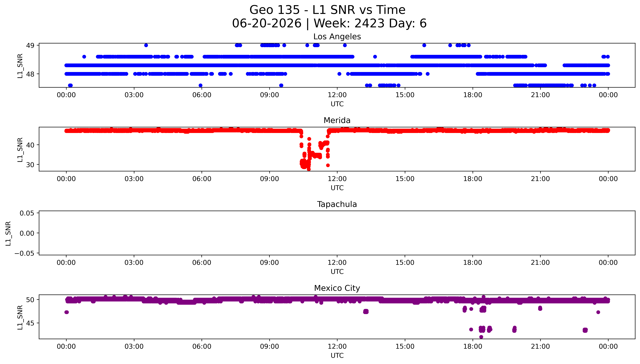Click the Merida subplot title
640x364 pixels.
337,120
